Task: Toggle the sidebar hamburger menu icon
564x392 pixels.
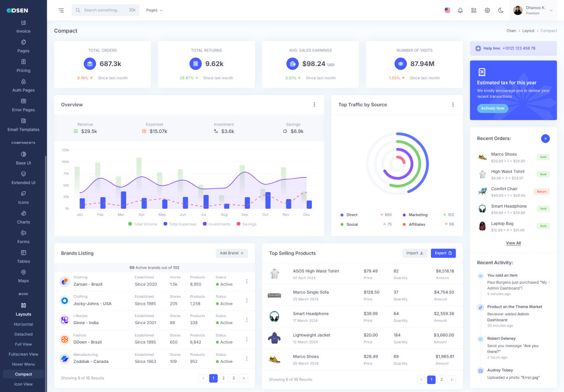Action: click(61, 10)
